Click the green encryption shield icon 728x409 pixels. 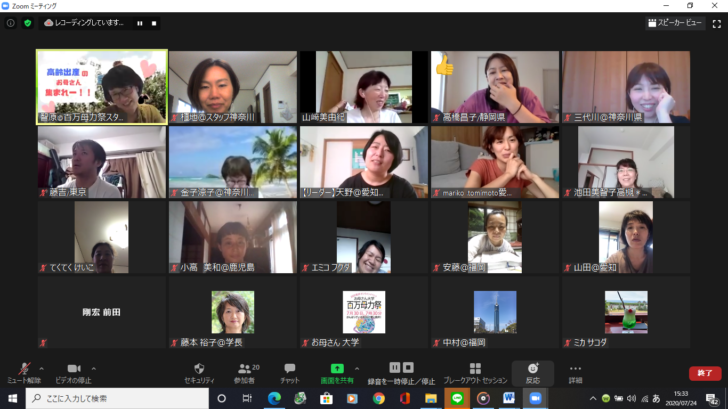point(27,23)
